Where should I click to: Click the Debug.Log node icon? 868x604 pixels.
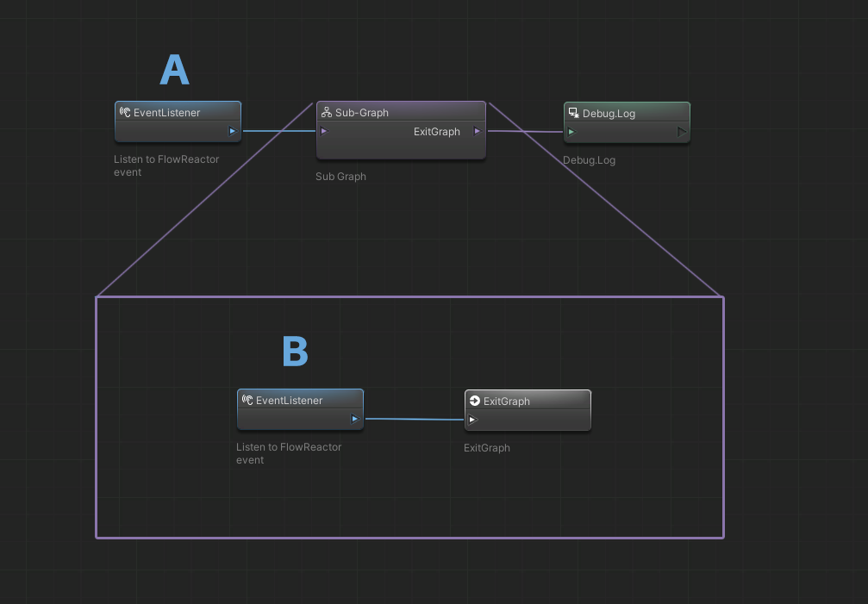coord(573,113)
